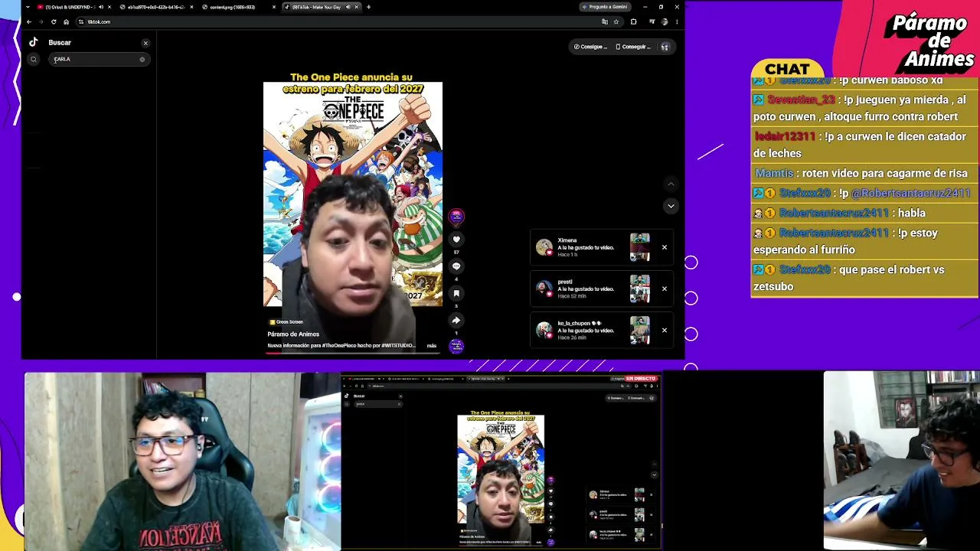Open the Chrome three-dot menu
Screen dimensions: 980x551
pos(677,21)
